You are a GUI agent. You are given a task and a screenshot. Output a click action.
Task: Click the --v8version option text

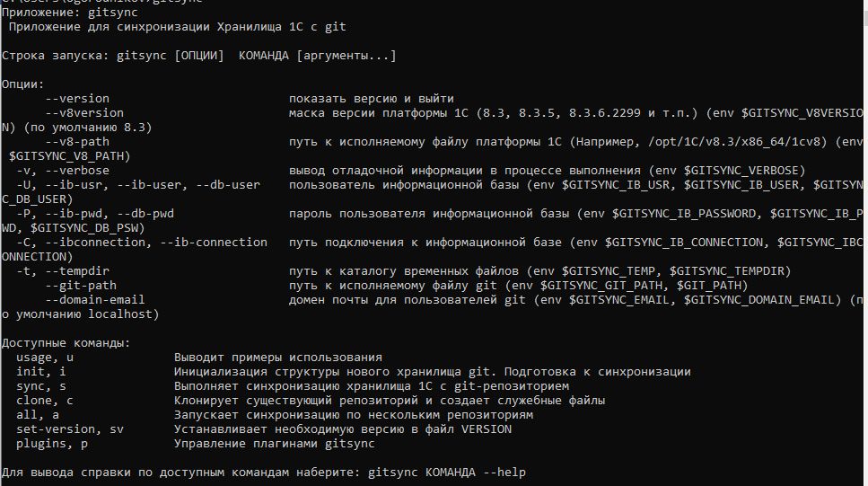pyautogui.click(x=84, y=113)
